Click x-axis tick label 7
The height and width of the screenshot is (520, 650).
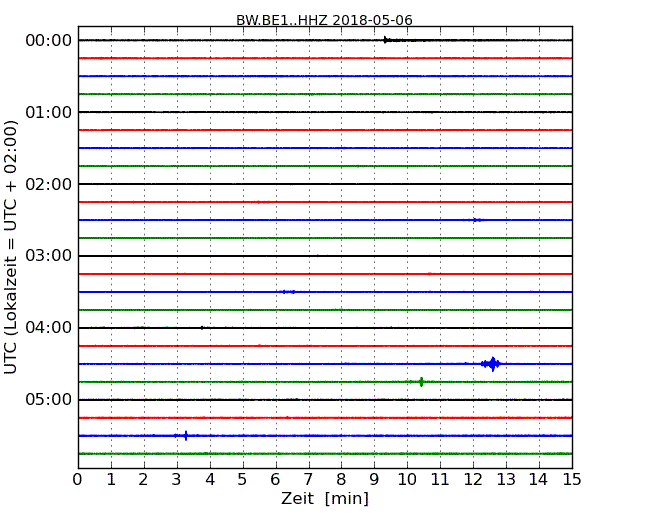click(x=308, y=480)
